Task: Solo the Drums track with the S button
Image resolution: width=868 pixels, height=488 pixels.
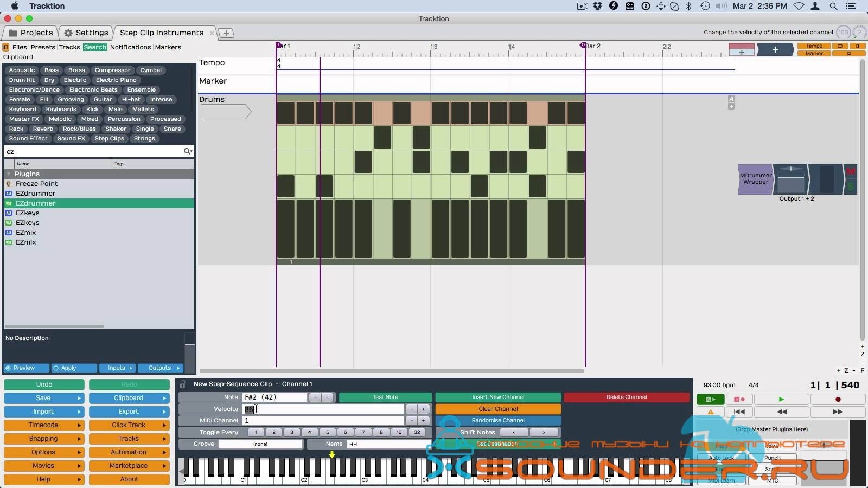Action: pyautogui.click(x=851, y=187)
